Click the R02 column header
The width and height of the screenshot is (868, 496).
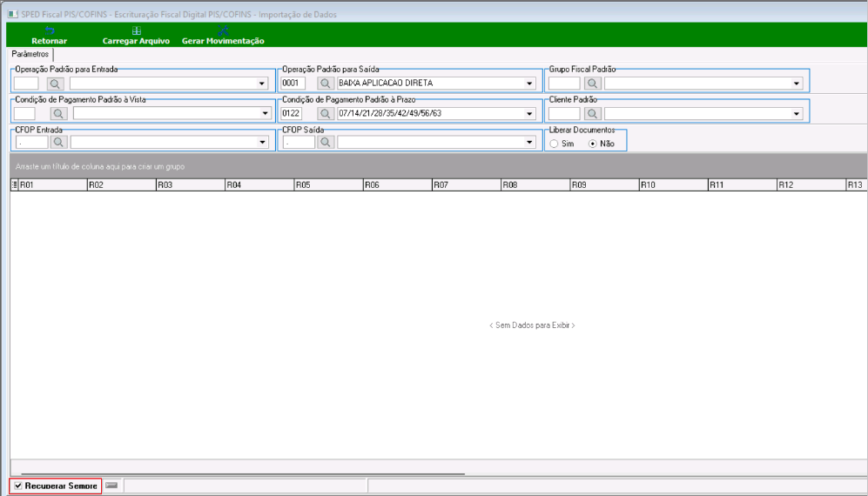[x=121, y=185]
